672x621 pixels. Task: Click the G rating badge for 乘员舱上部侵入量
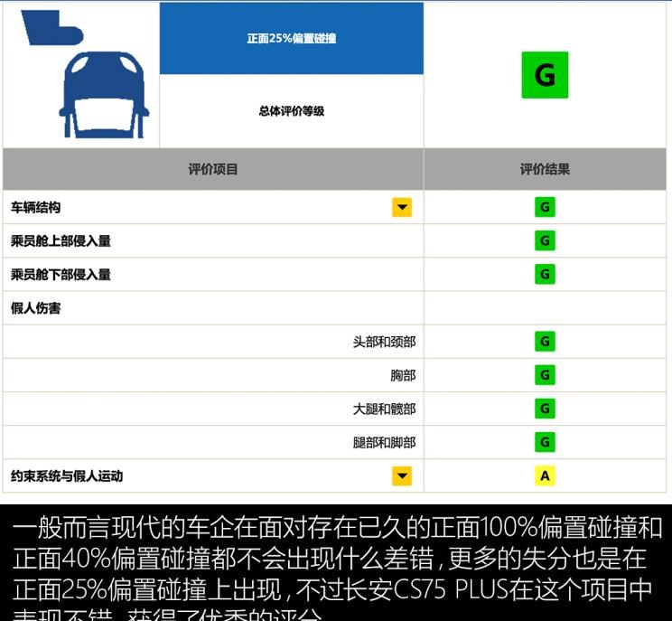tap(545, 240)
